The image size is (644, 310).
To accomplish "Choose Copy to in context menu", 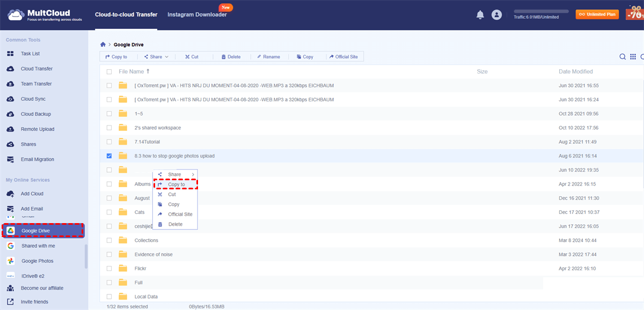I will click(x=175, y=184).
